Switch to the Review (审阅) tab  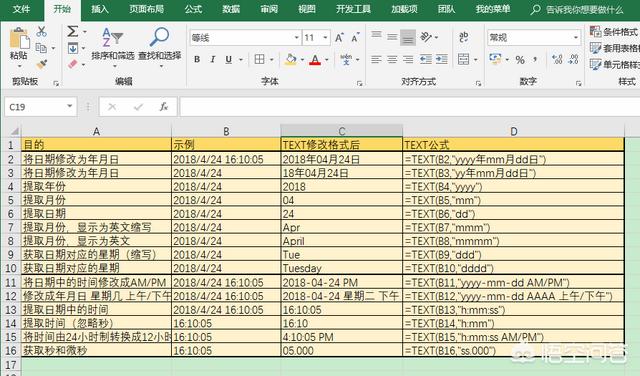click(x=269, y=9)
